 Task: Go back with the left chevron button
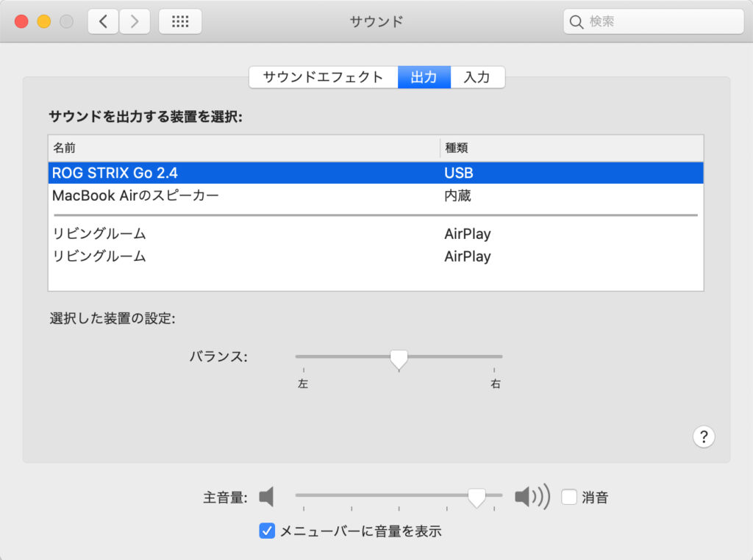[103, 21]
